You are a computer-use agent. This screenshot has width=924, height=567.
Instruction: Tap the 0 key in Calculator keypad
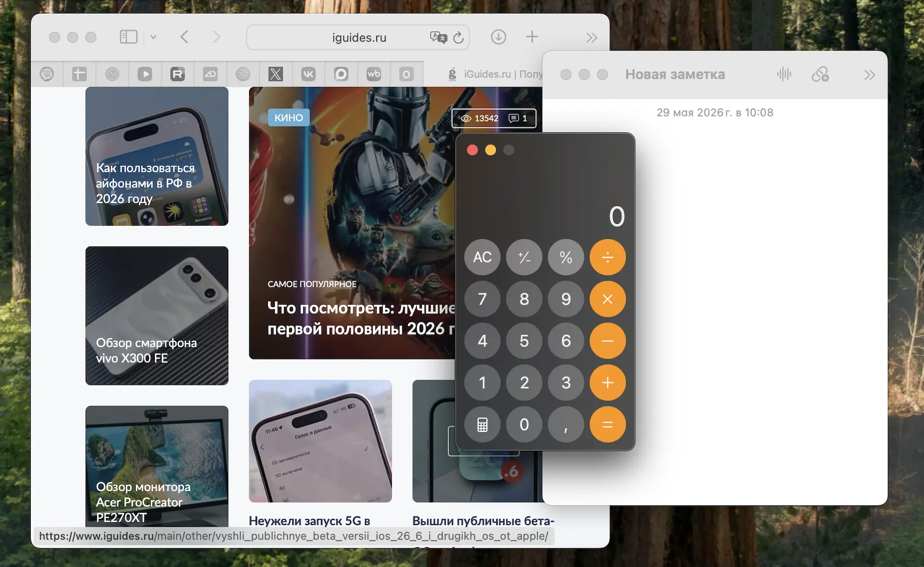point(524,425)
